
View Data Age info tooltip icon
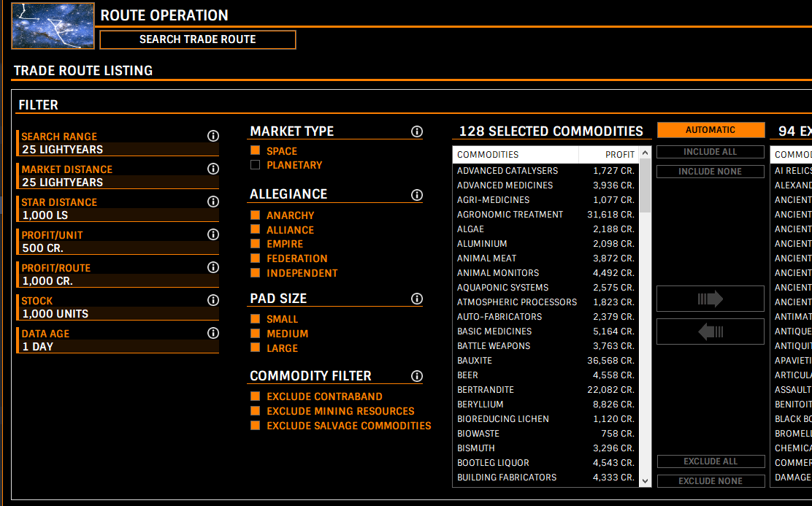(212, 333)
